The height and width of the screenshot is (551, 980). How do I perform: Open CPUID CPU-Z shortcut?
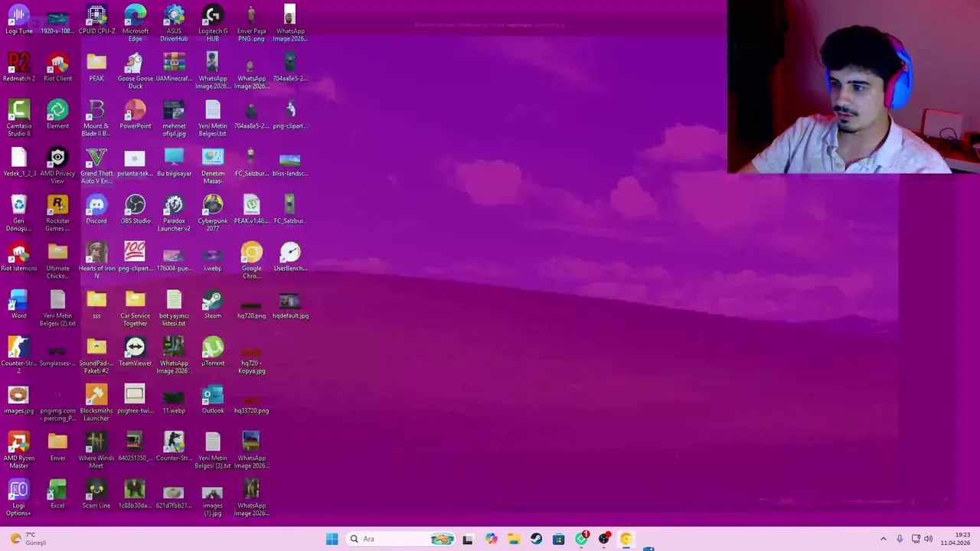96,21
